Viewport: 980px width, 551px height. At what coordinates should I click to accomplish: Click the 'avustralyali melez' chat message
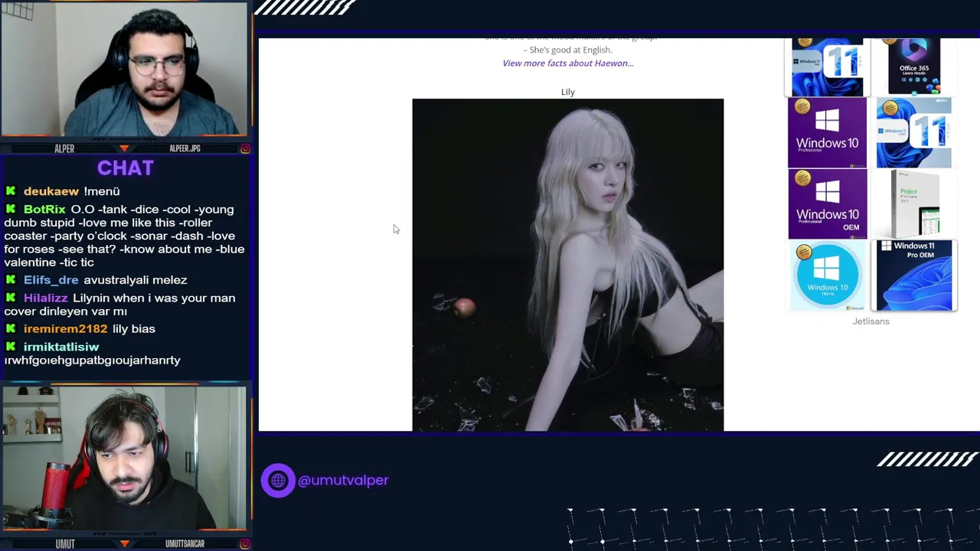[x=136, y=280]
